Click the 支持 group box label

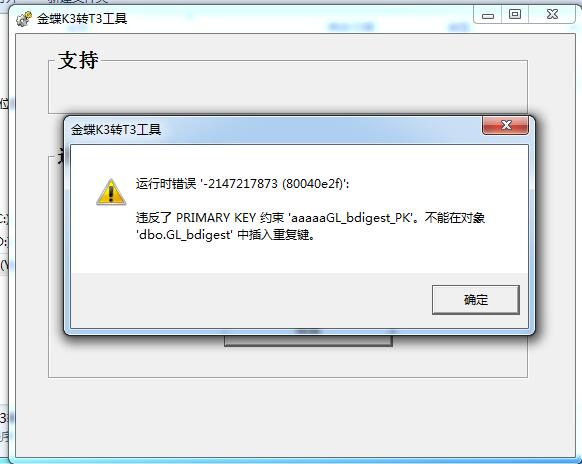tap(78, 60)
